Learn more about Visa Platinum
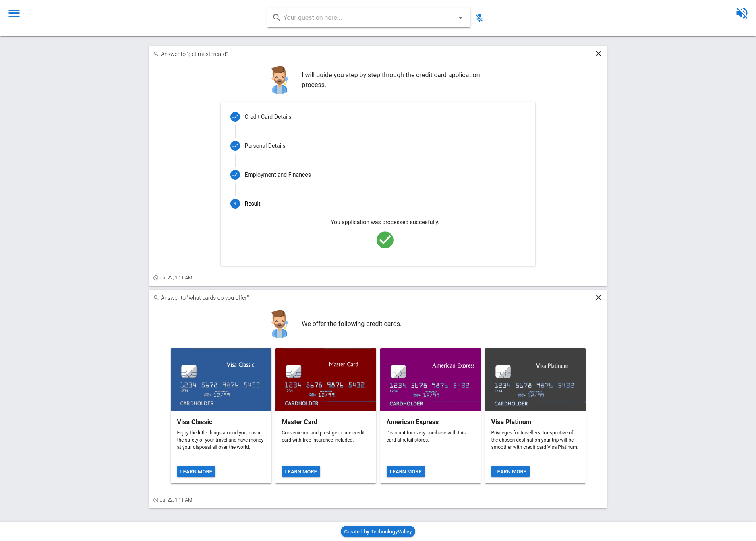The height and width of the screenshot is (541, 756). pyautogui.click(x=510, y=471)
